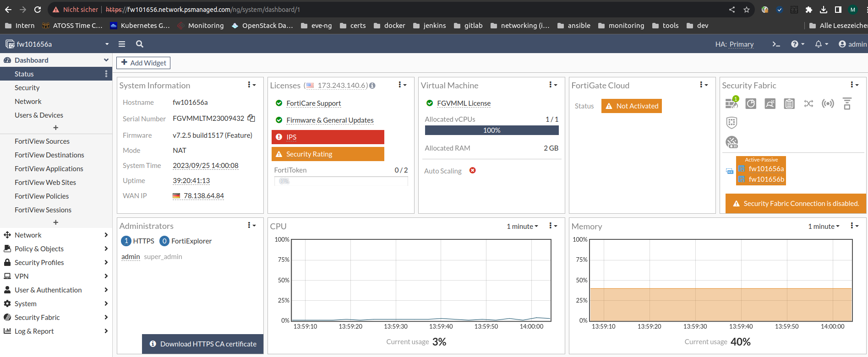Click the Security Rating warning entry
The width and height of the screenshot is (868, 357).
point(328,154)
